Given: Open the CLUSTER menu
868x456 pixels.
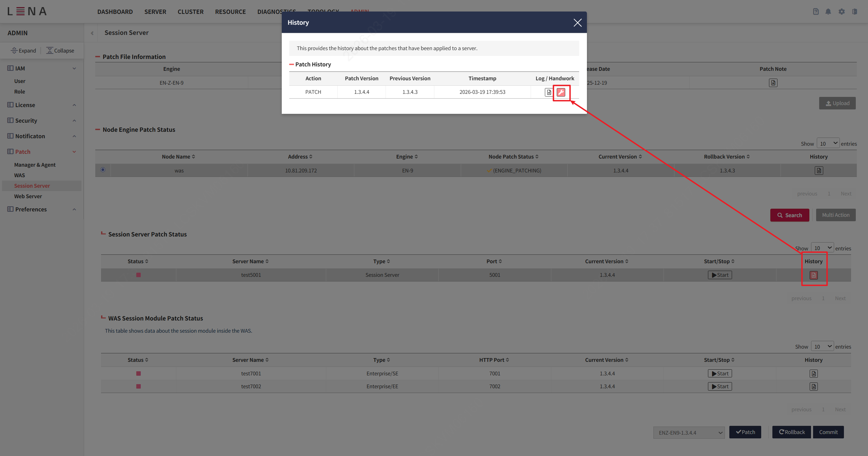Looking at the screenshot, I should (x=191, y=12).
